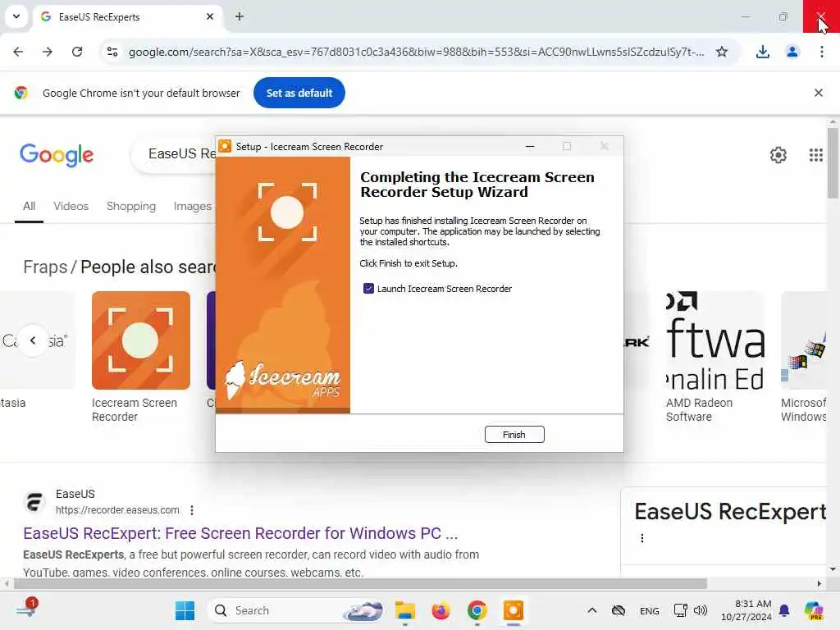This screenshot has height=630, width=840.
Task: Click horizontal scrollbar of the page
Action: [x=360, y=583]
